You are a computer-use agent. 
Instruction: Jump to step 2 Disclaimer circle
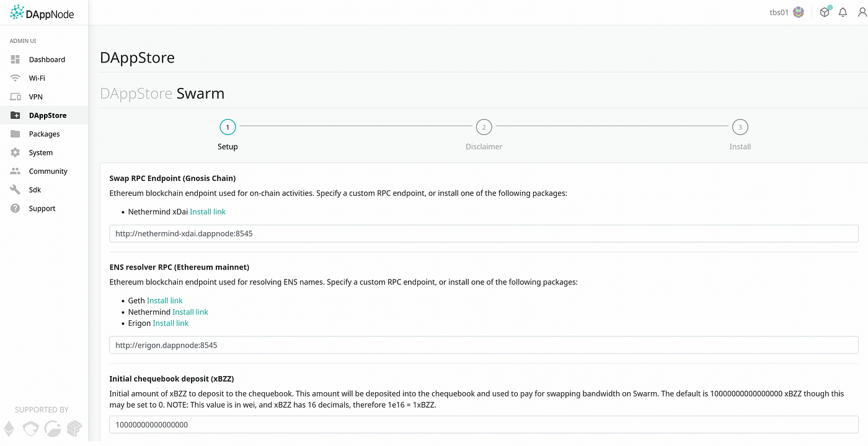(484, 127)
